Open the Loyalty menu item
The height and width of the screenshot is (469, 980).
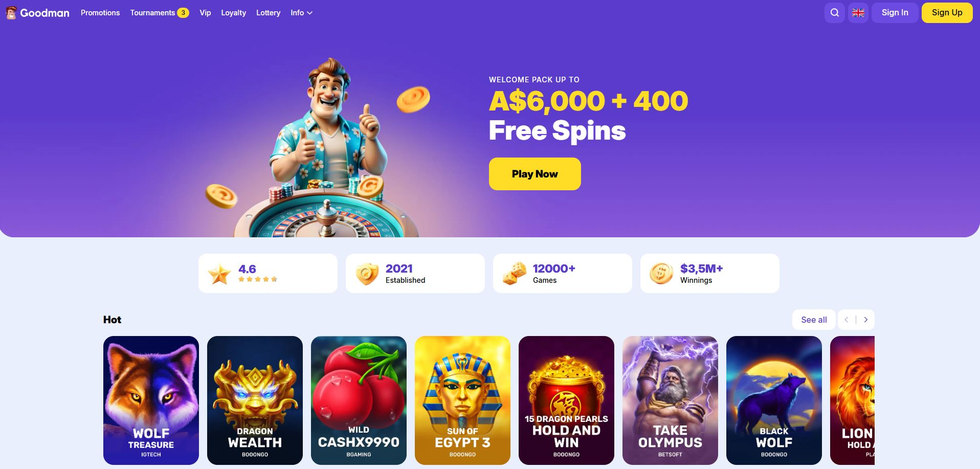pos(233,13)
